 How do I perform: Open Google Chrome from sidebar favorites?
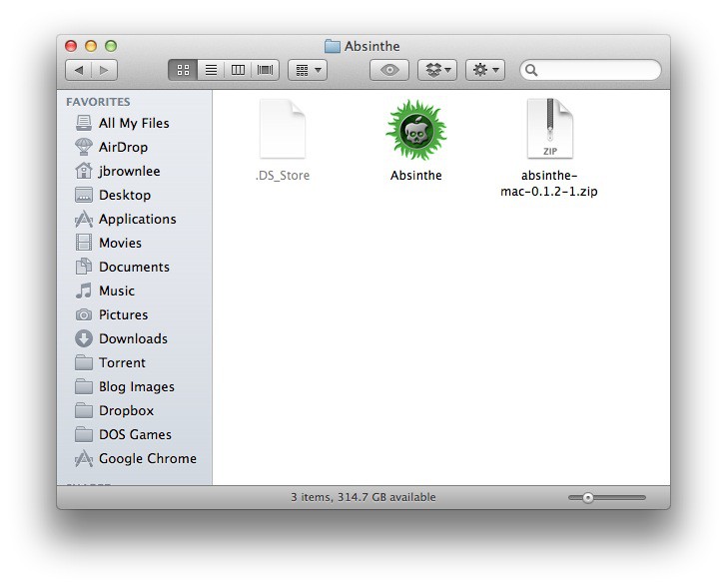pyautogui.click(x=147, y=458)
